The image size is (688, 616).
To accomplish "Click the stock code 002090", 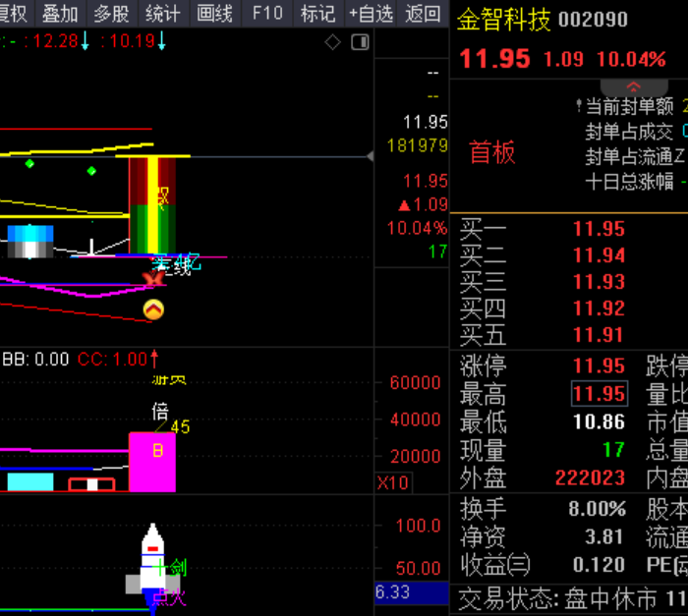I will [593, 20].
